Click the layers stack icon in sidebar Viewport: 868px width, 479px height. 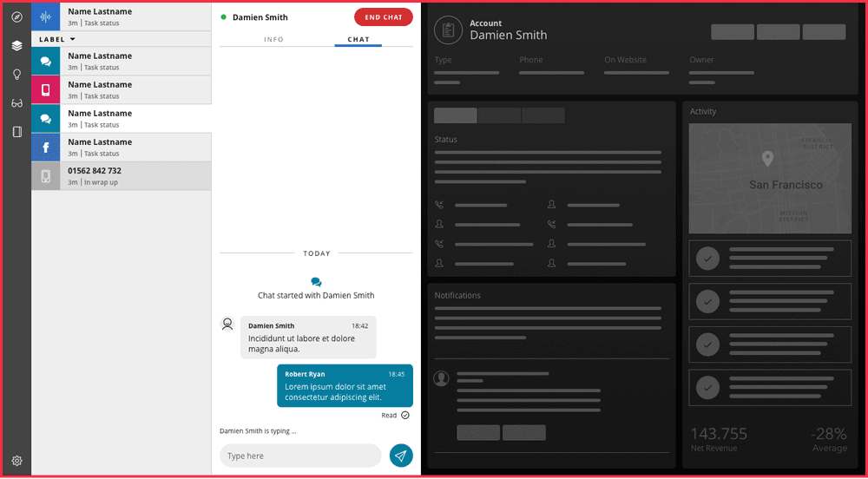tap(16, 46)
